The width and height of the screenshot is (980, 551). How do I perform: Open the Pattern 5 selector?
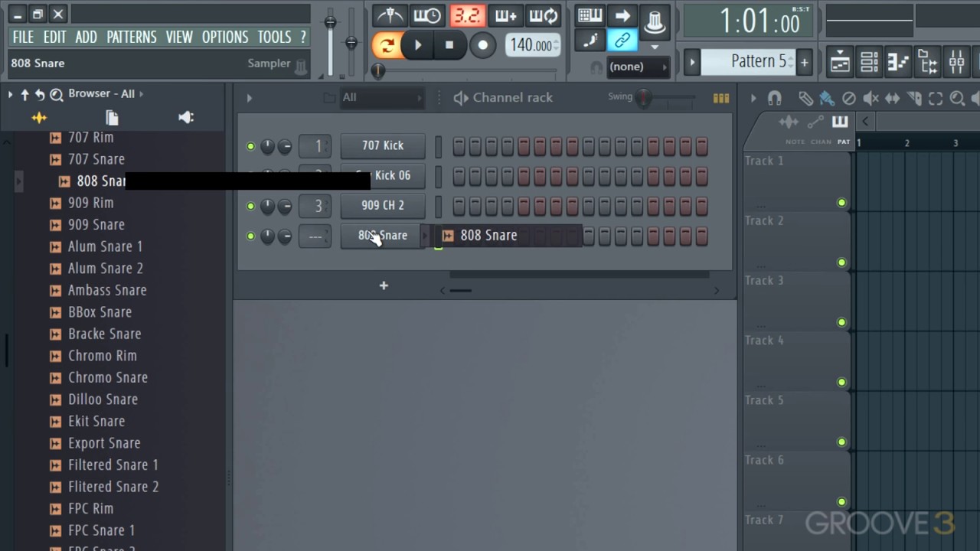(749, 62)
